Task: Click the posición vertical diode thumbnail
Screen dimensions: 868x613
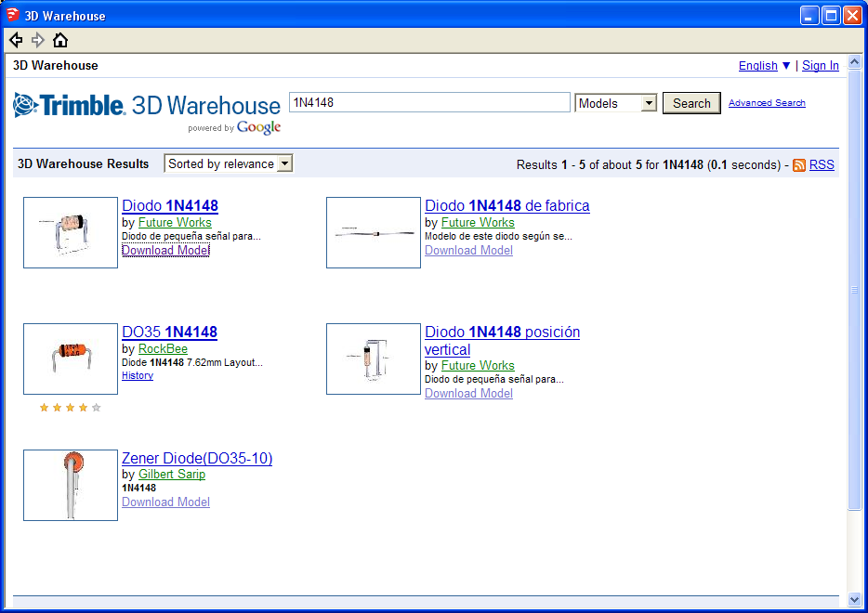Action: tap(374, 359)
